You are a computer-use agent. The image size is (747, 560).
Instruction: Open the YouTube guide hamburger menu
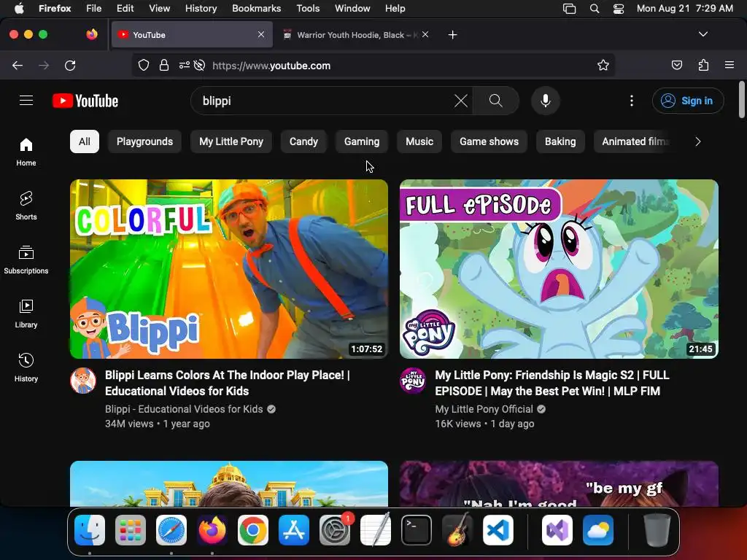click(26, 101)
